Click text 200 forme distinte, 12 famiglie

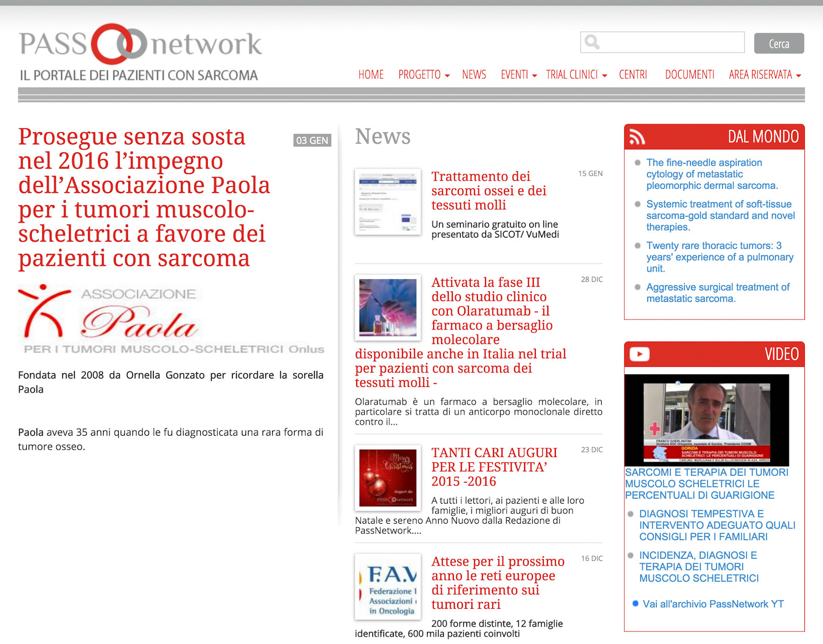[459, 628]
